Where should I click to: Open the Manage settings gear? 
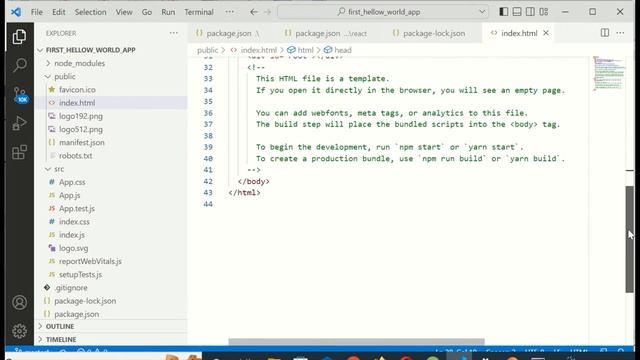point(19,331)
